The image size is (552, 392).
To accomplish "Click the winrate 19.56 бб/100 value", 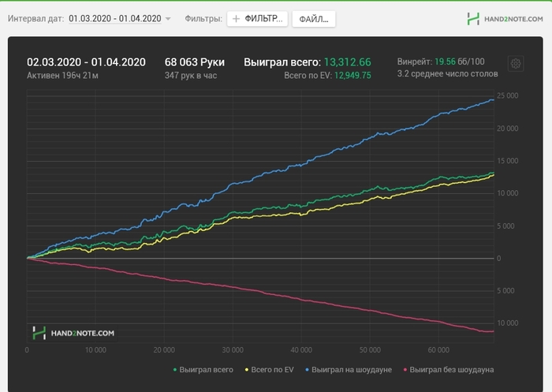I will click(460, 62).
